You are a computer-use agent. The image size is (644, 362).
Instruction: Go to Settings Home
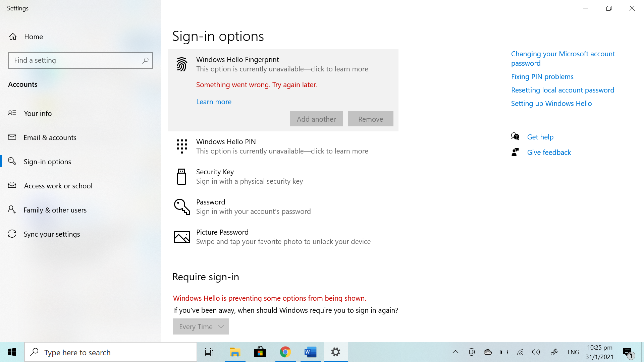[80, 37]
